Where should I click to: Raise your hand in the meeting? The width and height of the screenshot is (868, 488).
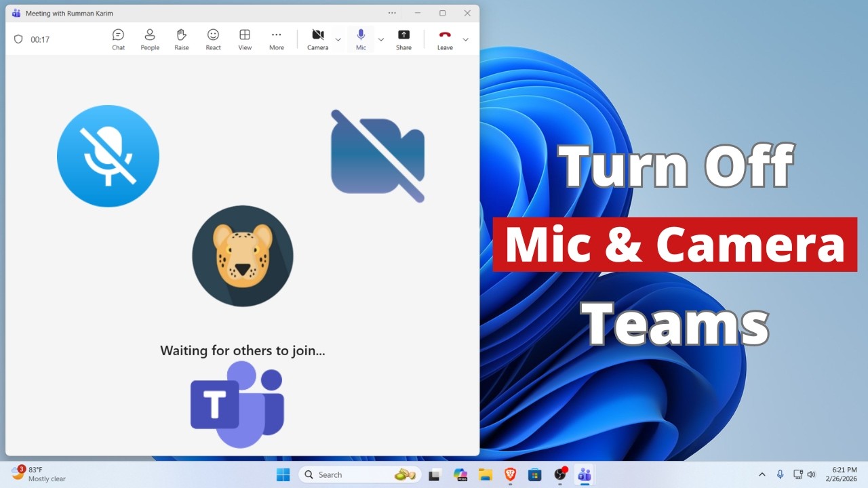click(182, 39)
